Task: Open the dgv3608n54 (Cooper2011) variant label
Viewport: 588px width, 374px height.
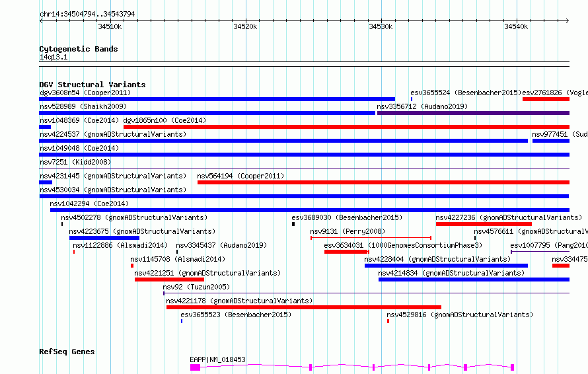Action: pyautogui.click(x=85, y=93)
